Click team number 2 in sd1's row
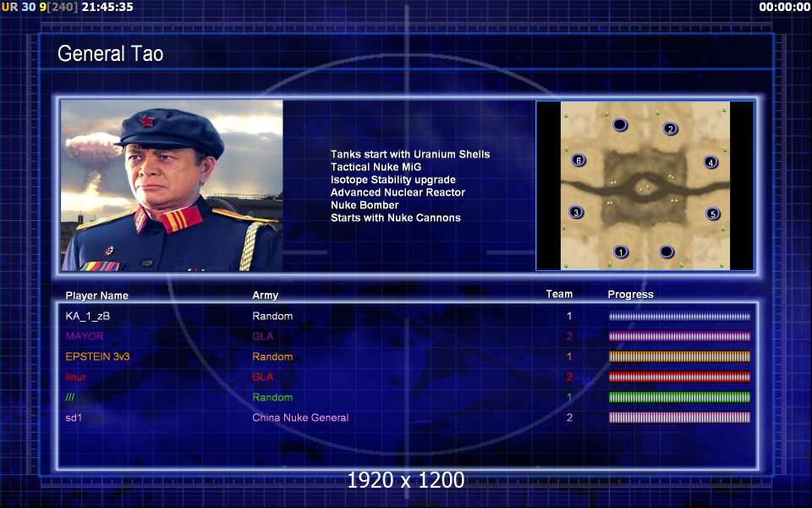This screenshot has width=812, height=508. [569, 417]
